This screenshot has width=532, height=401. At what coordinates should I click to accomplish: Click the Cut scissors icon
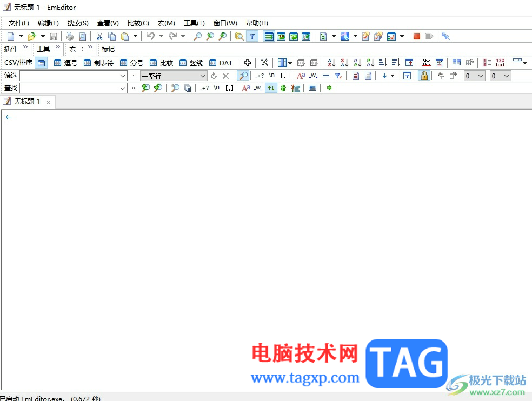point(99,36)
